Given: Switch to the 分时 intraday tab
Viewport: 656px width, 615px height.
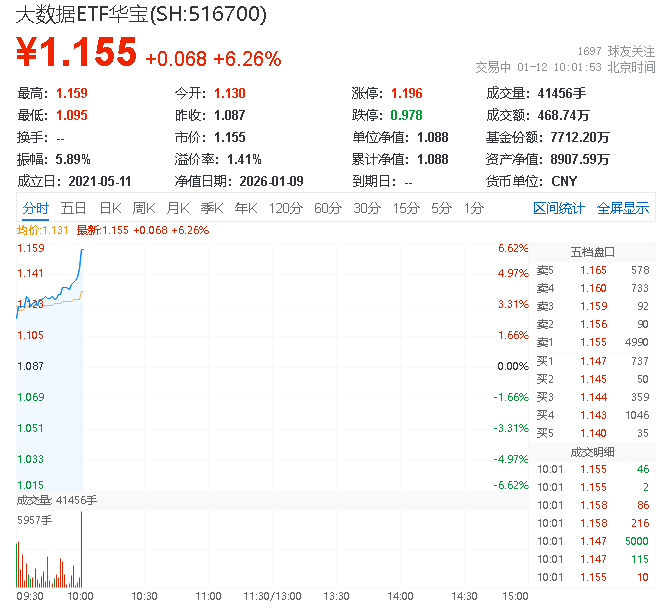Looking at the screenshot, I should [35, 208].
